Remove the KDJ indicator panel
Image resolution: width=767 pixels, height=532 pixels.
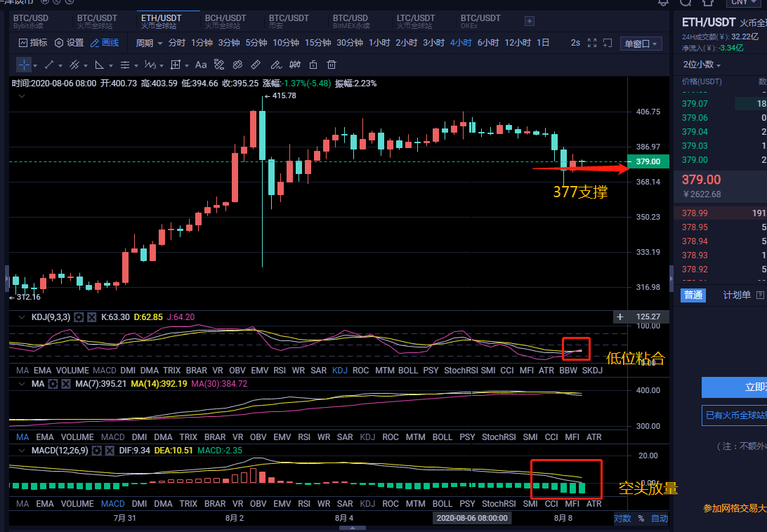pos(91,317)
